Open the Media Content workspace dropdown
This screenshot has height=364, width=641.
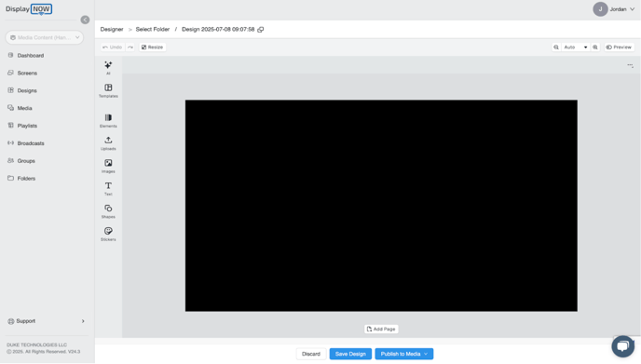click(x=45, y=37)
